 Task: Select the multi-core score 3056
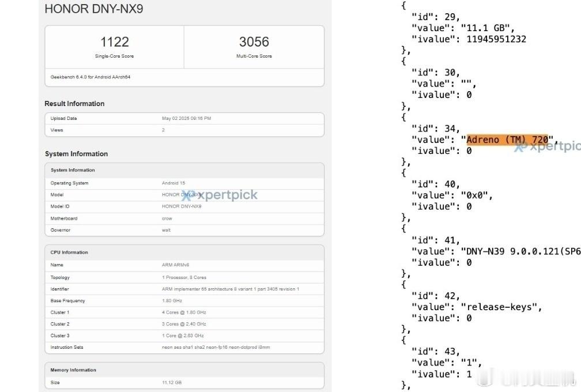[x=254, y=42]
